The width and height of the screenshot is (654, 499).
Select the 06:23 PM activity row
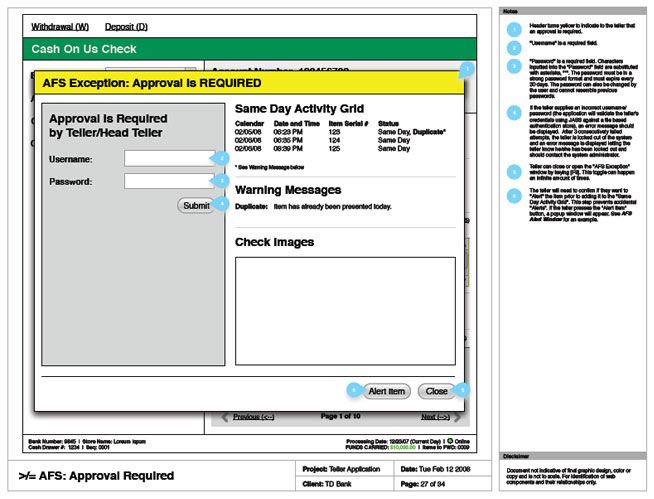coord(340,132)
